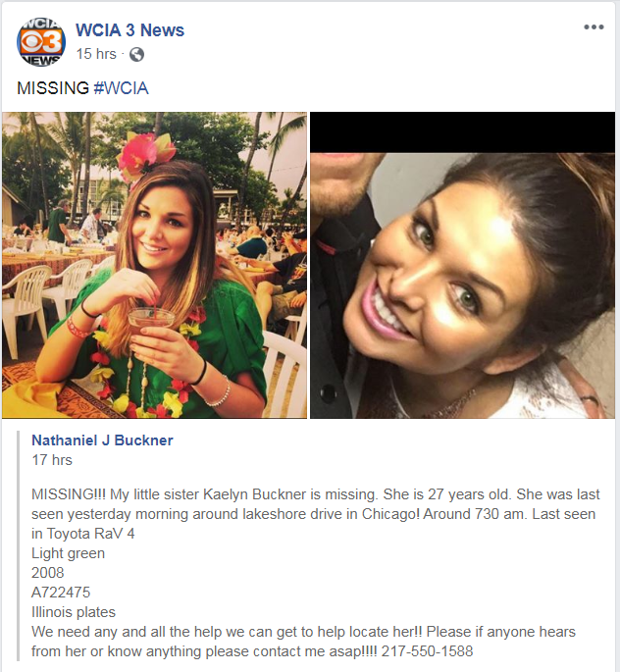Click the MISSING caption text
The height and width of the screenshot is (672, 620).
pyautogui.click(x=53, y=88)
